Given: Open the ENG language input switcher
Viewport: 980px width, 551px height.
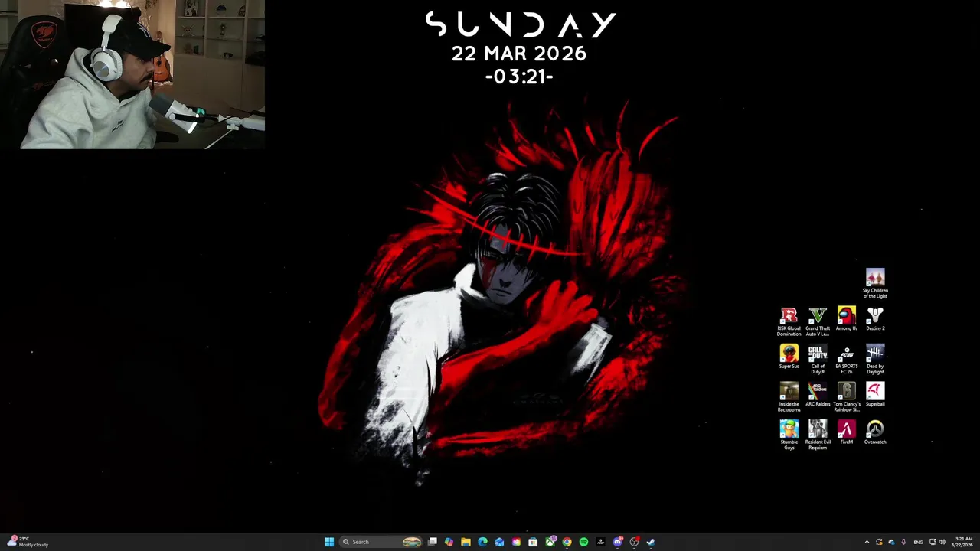Looking at the screenshot, I should pos(918,542).
